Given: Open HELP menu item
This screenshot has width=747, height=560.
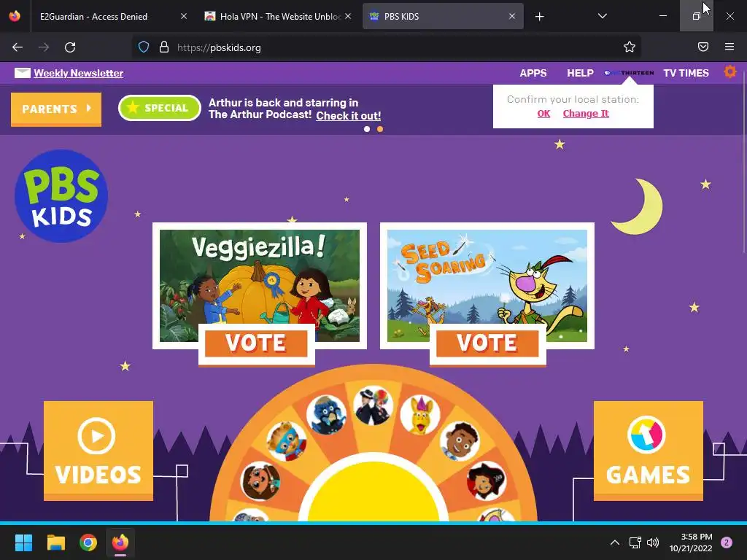Looking at the screenshot, I should click(580, 73).
